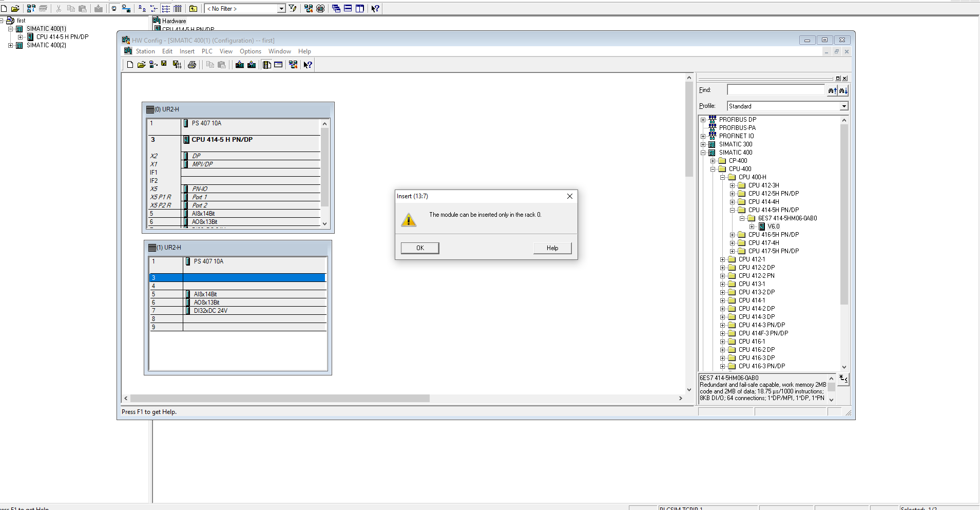Click Help in the Insert dialog

point(552,248)
